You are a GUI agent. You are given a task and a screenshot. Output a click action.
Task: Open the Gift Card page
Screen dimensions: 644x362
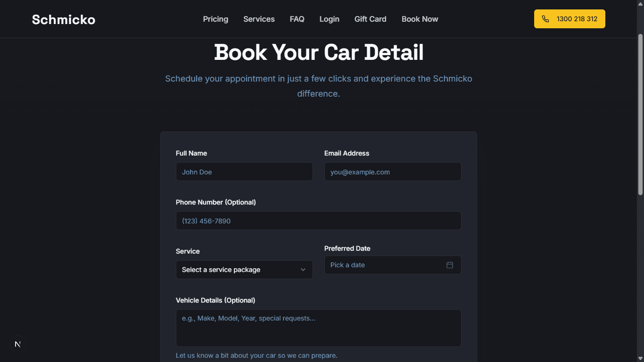point(370,19)
